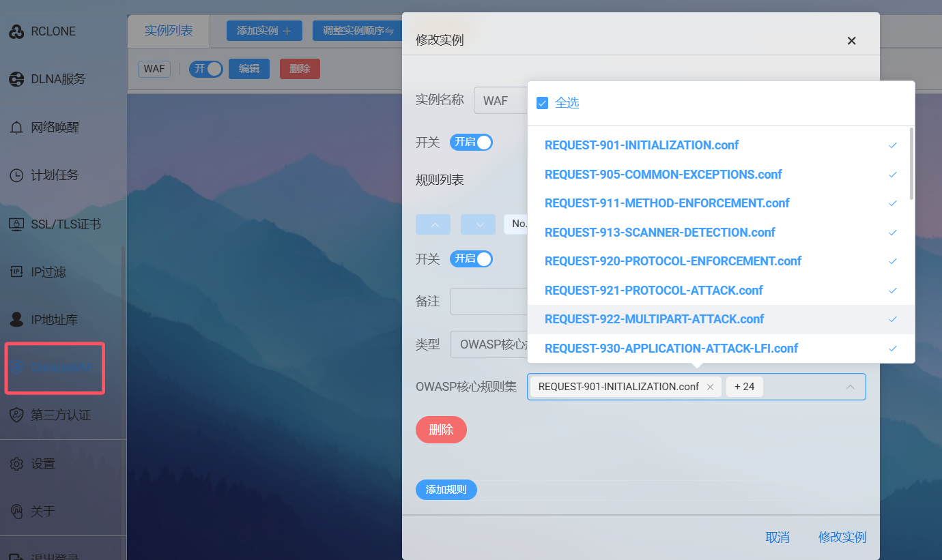Click the IP过滤 sidebar icon

[16, 272]
